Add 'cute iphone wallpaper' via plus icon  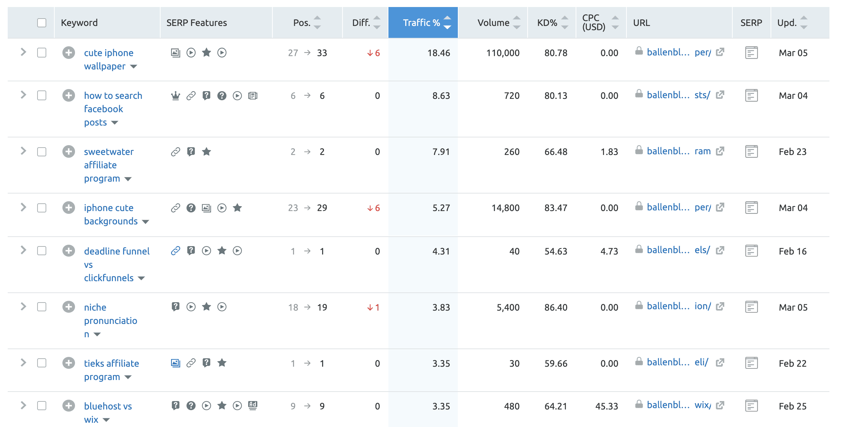[69, 53]
